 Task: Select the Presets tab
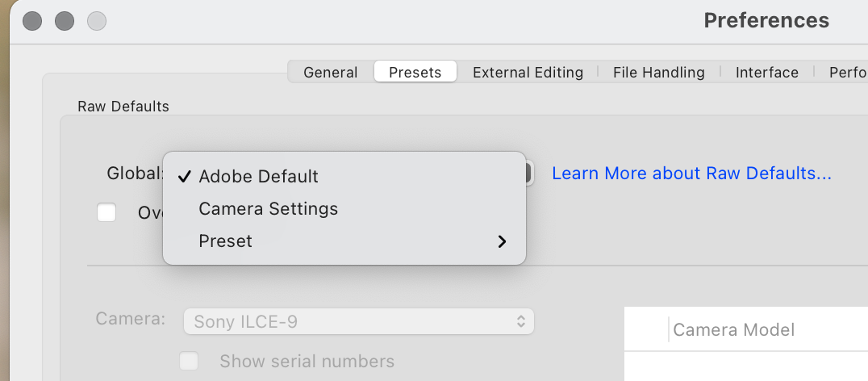[415, 73]
